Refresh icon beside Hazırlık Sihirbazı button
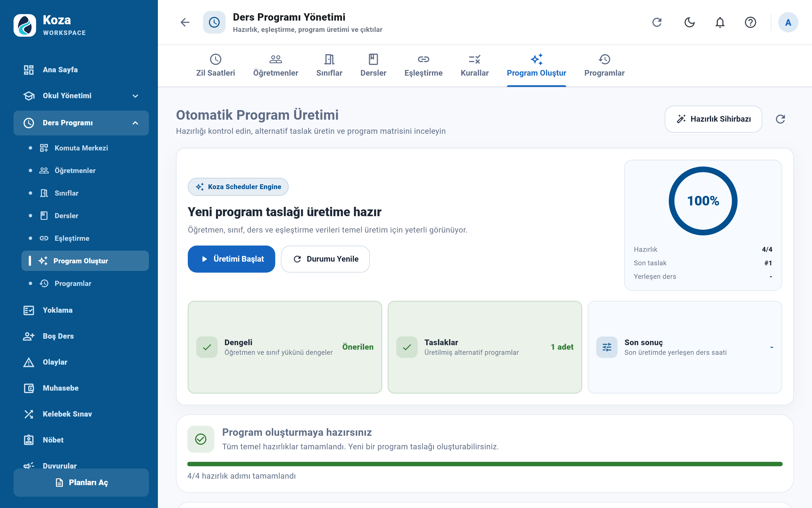This screenshot has width=812, height=508. (780, 119)
